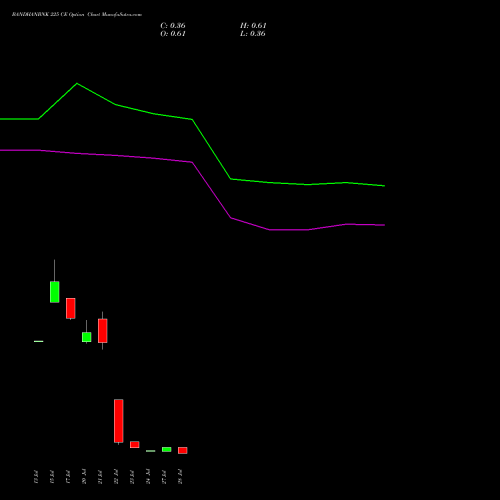
Task: Click the large green candle with long upper wick
Action: [x=55, y=292]
